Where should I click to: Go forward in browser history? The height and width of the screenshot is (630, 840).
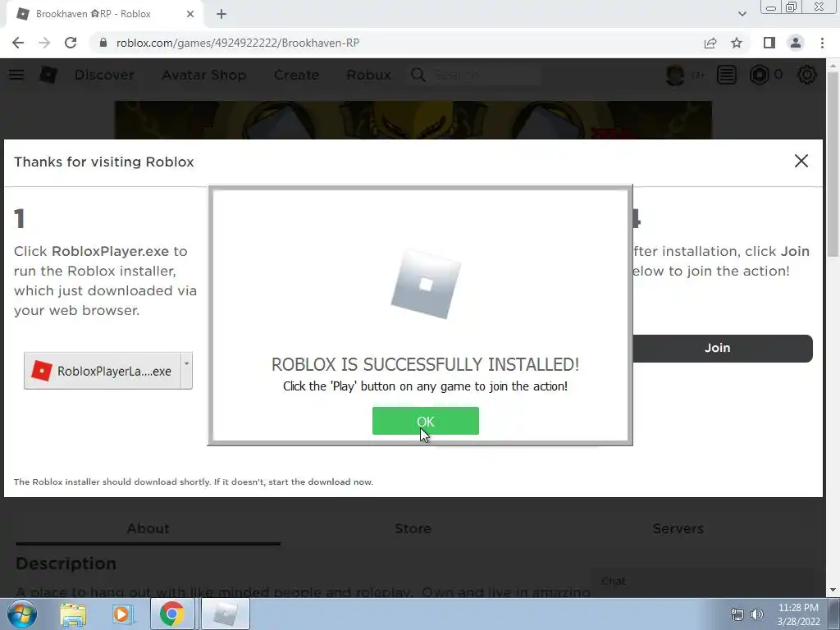click(x=44, y=43)
